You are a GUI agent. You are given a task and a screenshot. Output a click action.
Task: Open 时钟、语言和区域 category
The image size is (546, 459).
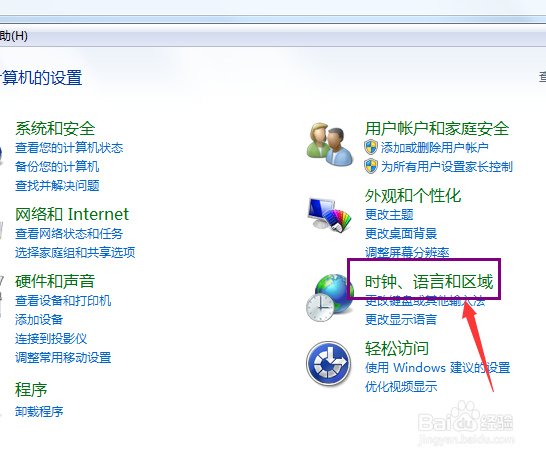coord(429,282)
